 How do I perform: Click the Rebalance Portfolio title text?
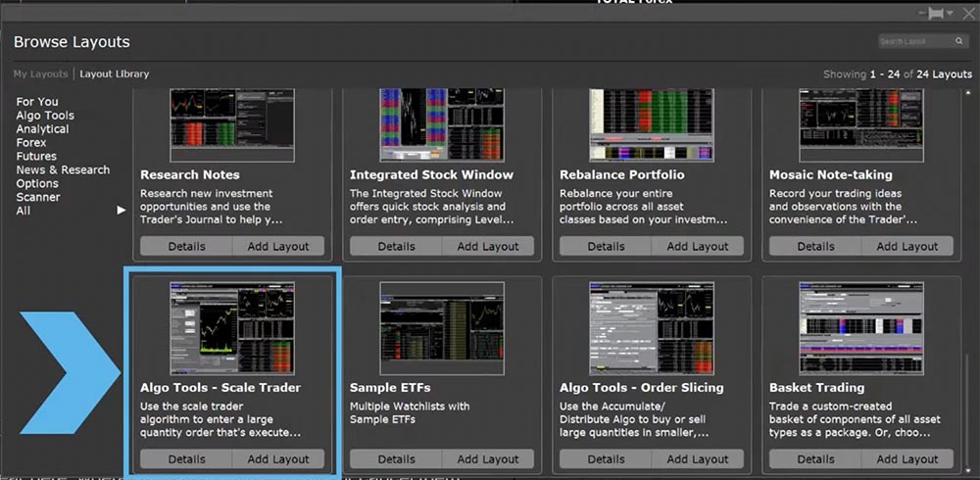click(622, 175)
